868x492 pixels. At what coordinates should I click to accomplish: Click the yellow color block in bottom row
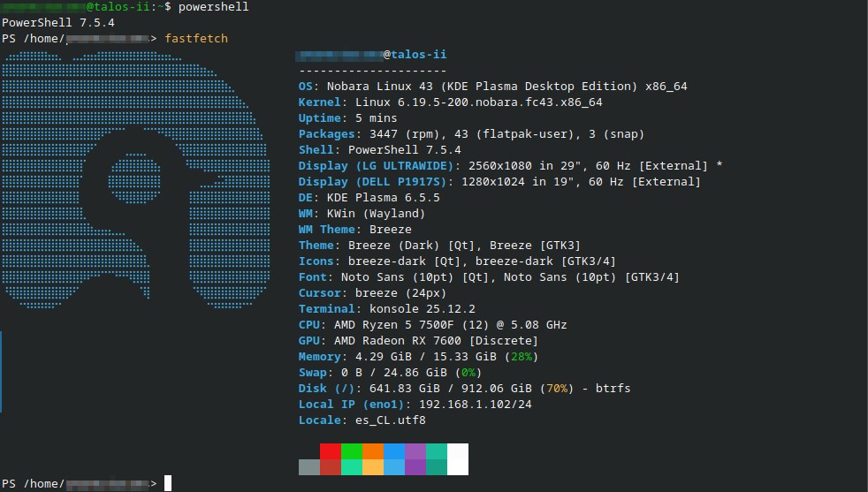click(x=373, y=467)
